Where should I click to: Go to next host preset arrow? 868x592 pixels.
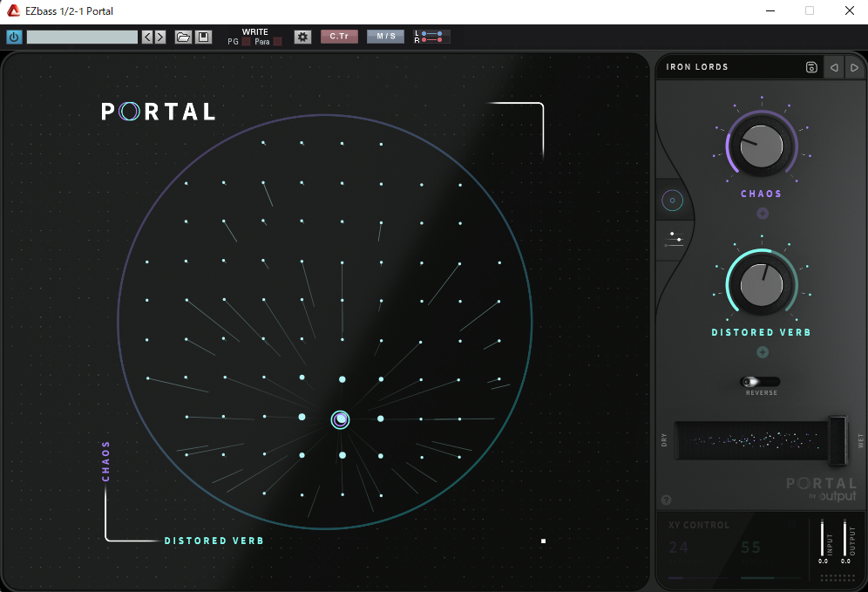[x=160, y=37]
